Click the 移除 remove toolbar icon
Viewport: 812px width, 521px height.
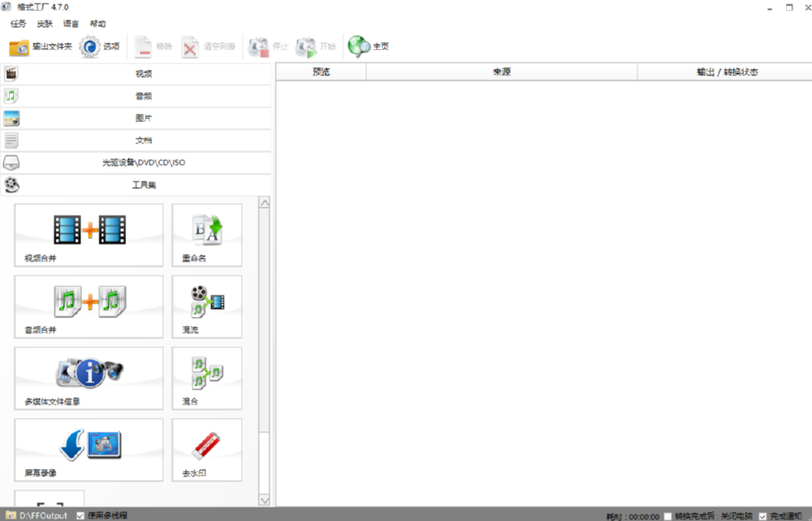[x=143, y=47]
